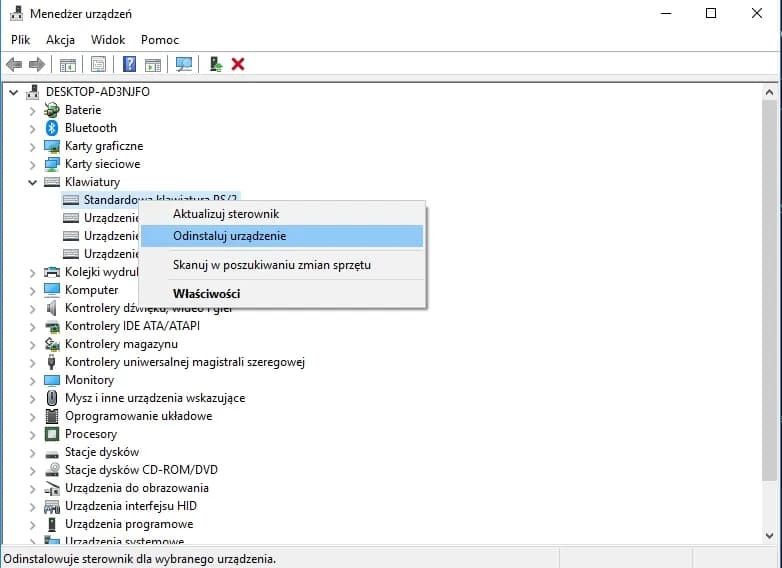This screenshot has height=568, width=782.
Task: Click the Help question mark toolbar icon
Action: [x=129, y=64]
